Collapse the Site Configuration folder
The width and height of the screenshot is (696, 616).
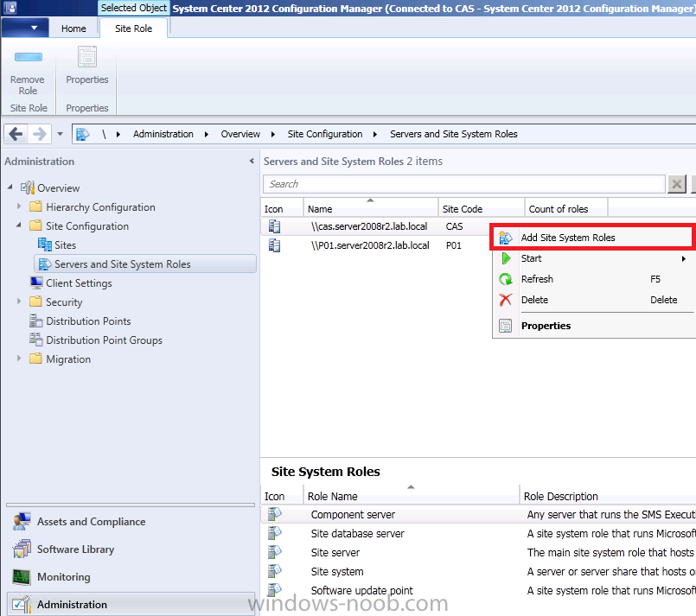19,225
